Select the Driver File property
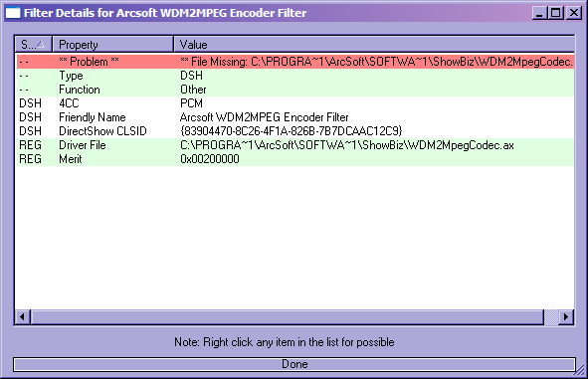The image size is (588, 379). point(83,145)
